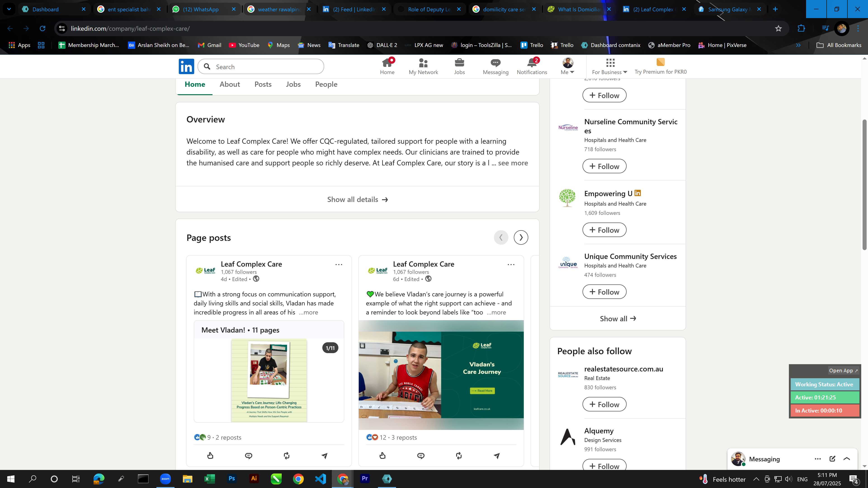Expand the 4d post text via more
The width and height of the screenshot is (868, 488).
[308, 312]
